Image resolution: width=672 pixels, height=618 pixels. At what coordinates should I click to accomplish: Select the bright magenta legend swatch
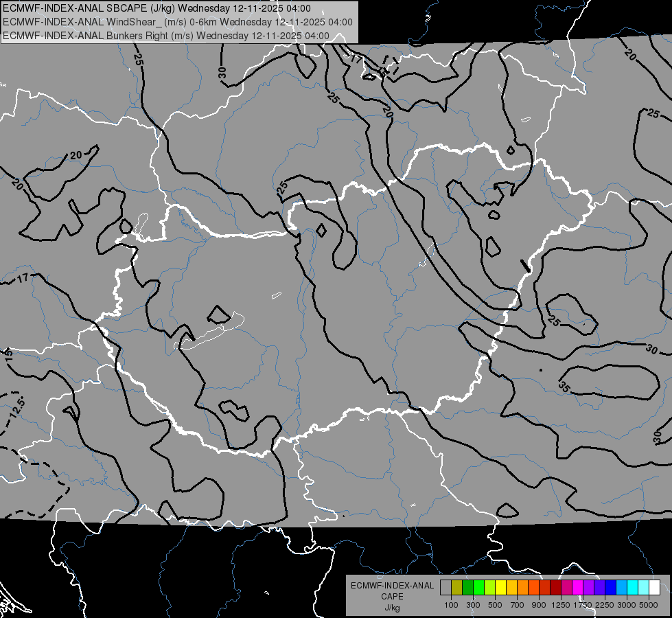point(578,588)
